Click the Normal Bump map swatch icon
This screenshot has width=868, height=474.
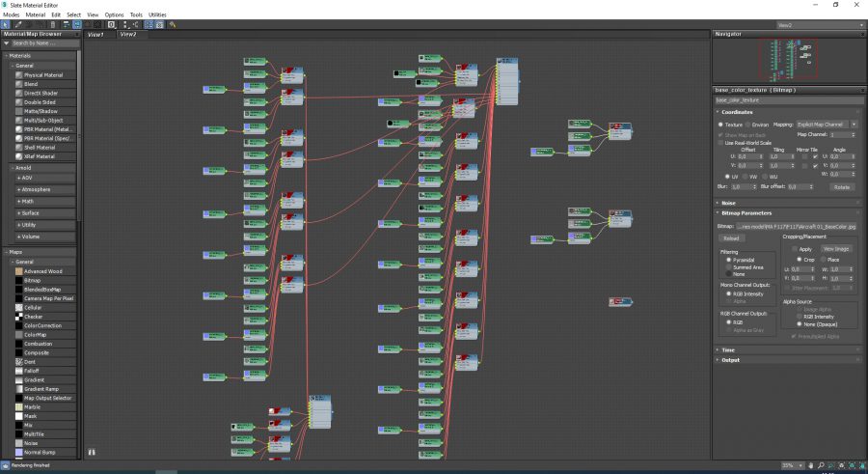pos(19,453)
